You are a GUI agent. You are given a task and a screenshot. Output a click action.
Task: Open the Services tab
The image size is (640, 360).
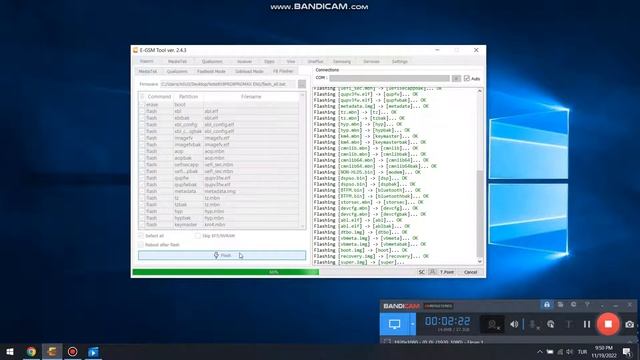pos(371,62)
